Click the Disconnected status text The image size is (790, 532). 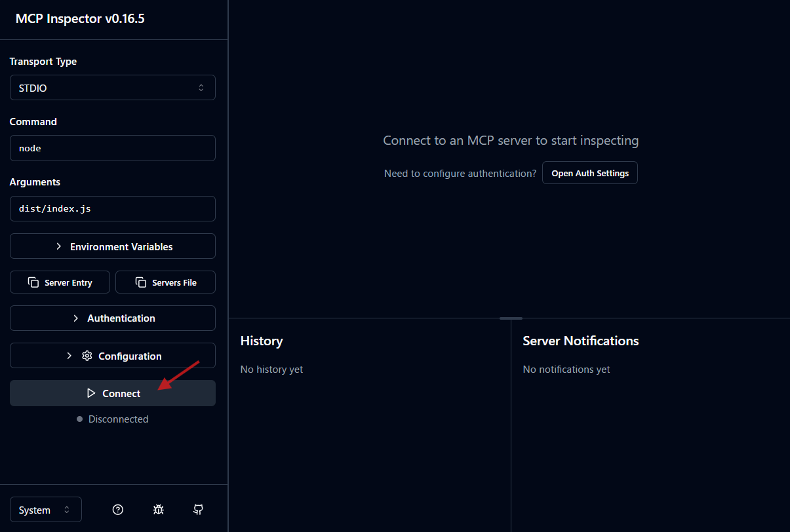(x=118, y=419)
